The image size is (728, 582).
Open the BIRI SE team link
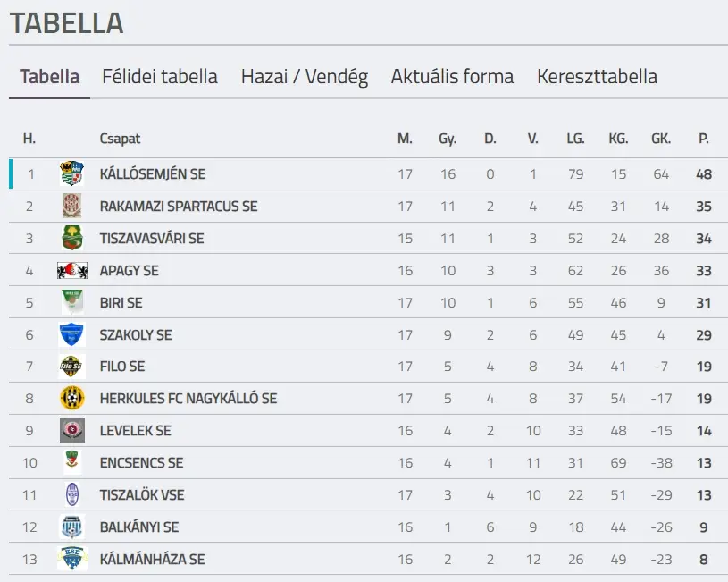[x=121, y=302]
